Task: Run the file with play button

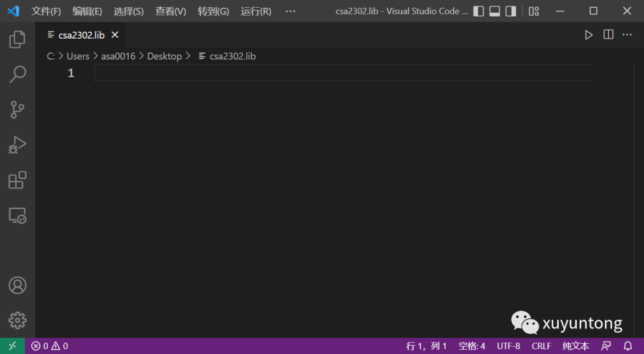Action: coord(589,35)
